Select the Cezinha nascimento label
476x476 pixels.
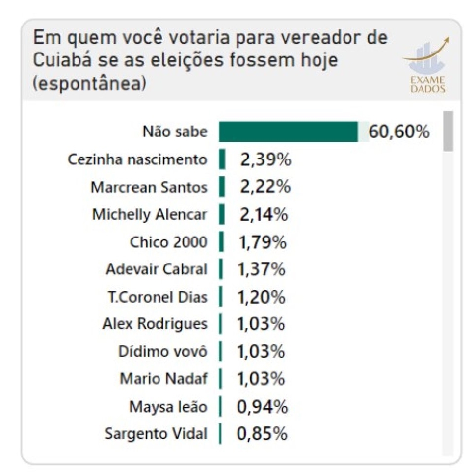point(137,159)
